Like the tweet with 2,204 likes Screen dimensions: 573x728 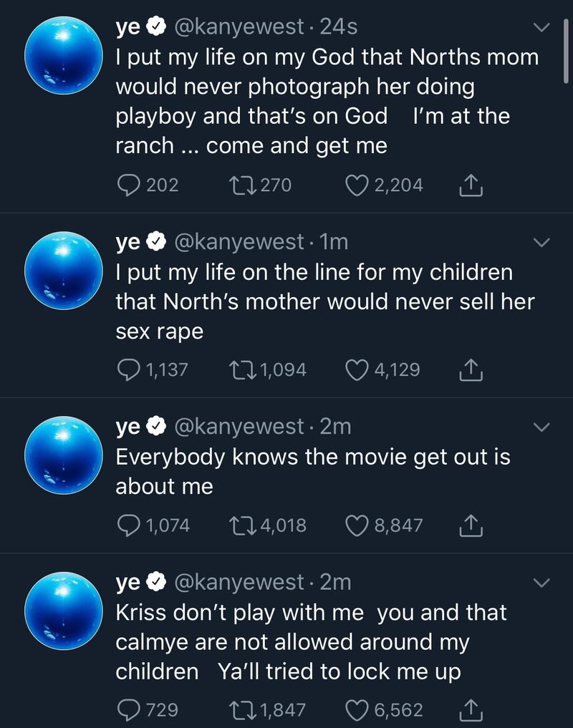tap(357, 186)
